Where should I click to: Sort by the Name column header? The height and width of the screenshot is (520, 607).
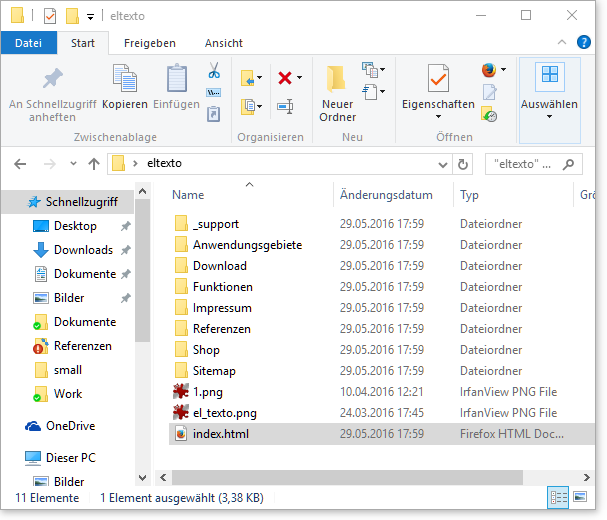click(188, 195)
